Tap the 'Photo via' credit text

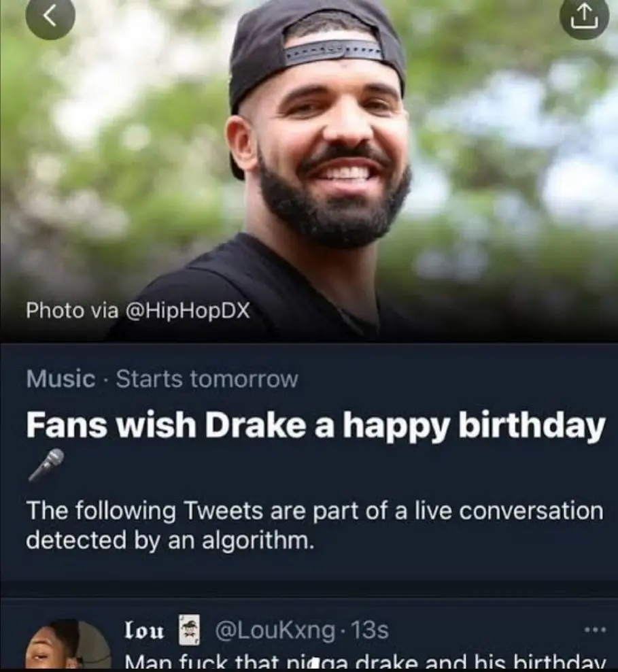(64, 311)
